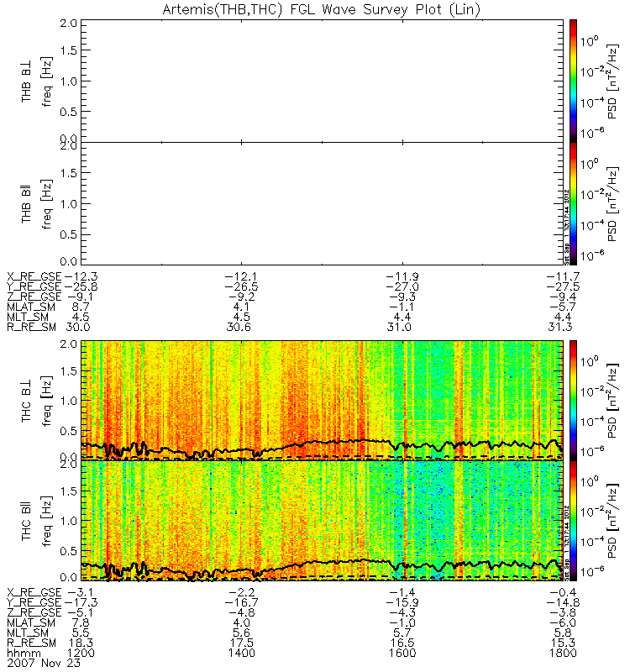Click the date '2007 Nov 23'

[44, 663]
